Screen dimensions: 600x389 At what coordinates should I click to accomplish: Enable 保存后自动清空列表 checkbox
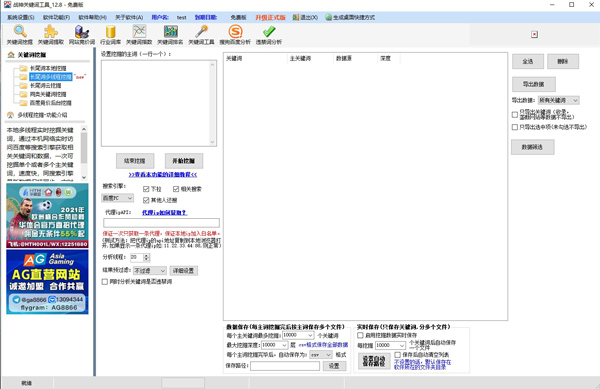coord(398,355)
